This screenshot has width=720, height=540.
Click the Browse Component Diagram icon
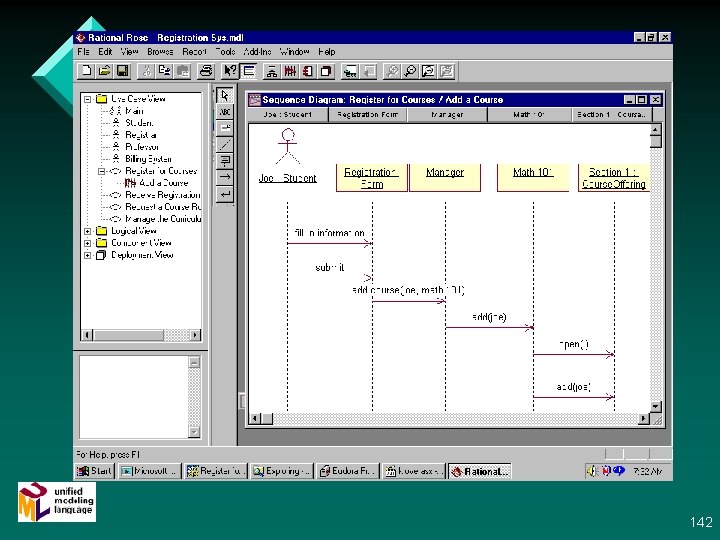308,71
